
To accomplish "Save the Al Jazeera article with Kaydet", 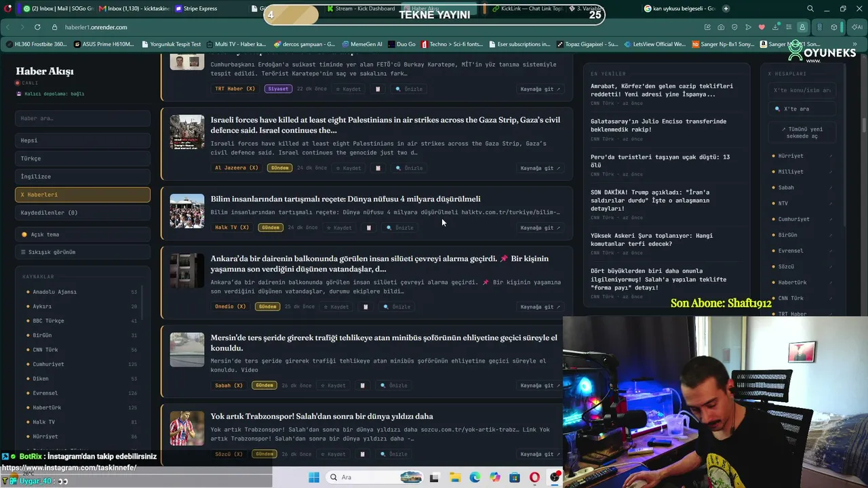I will point(350,168).
